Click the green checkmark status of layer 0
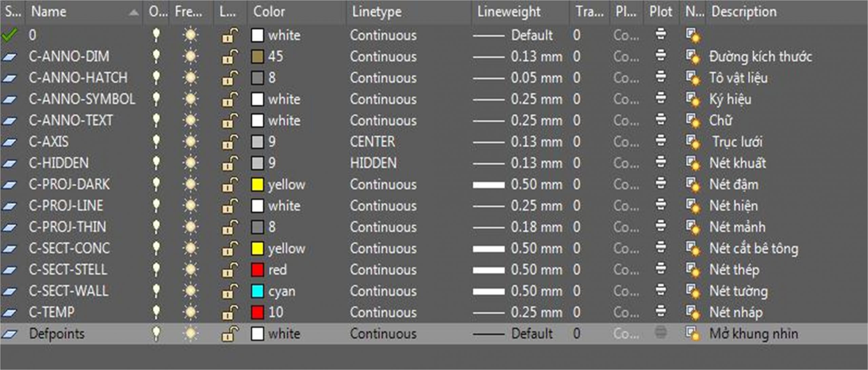The height and width of the screenshot is (370, 868). pos(9,35)
